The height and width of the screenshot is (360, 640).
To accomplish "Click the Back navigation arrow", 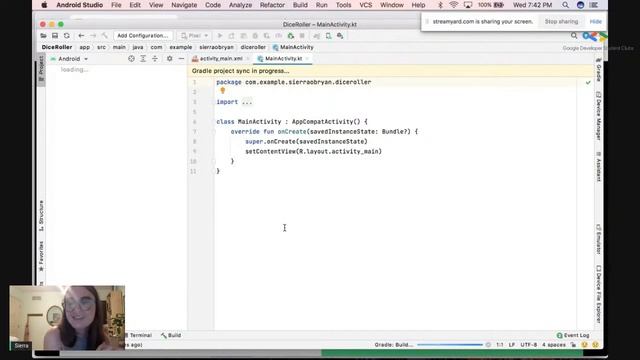I will pos(81,36).
